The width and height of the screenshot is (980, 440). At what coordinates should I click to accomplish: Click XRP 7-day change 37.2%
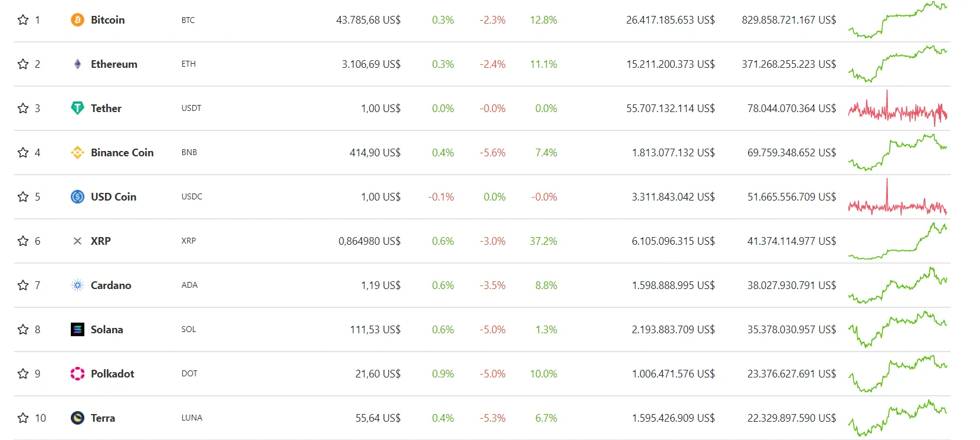(x=543, y=241)
